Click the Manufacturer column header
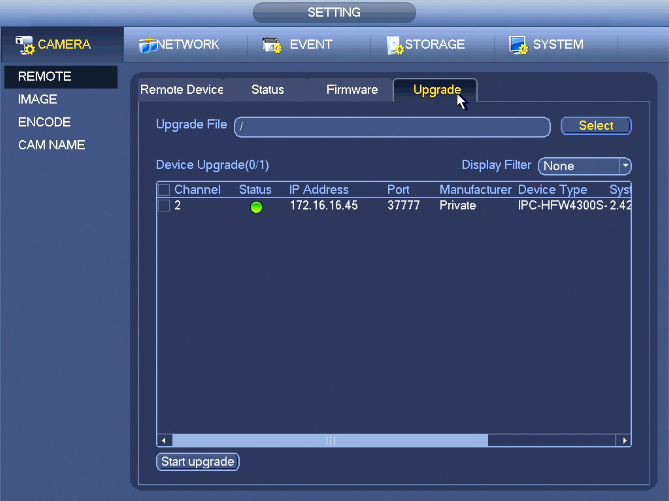Screen dimensions: 669x501 coord(475,190)
